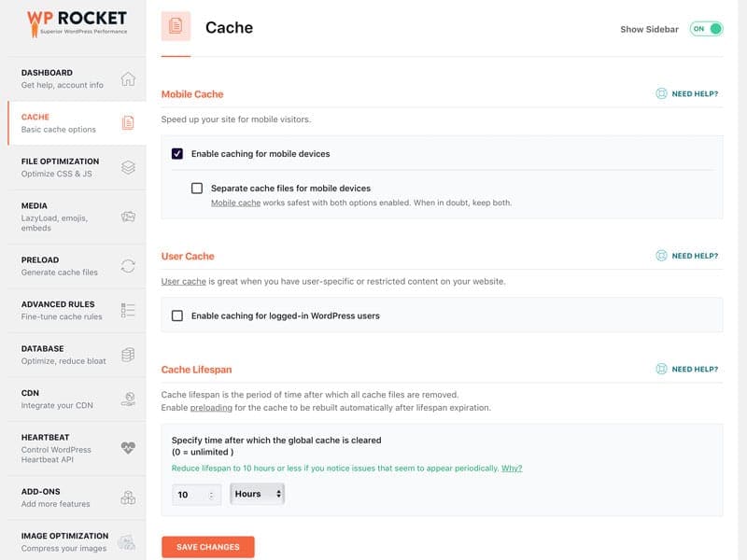Enable caching for logged-in WordPress users
The height and width of the screenshot is (560, 747).
click(177, 316)
